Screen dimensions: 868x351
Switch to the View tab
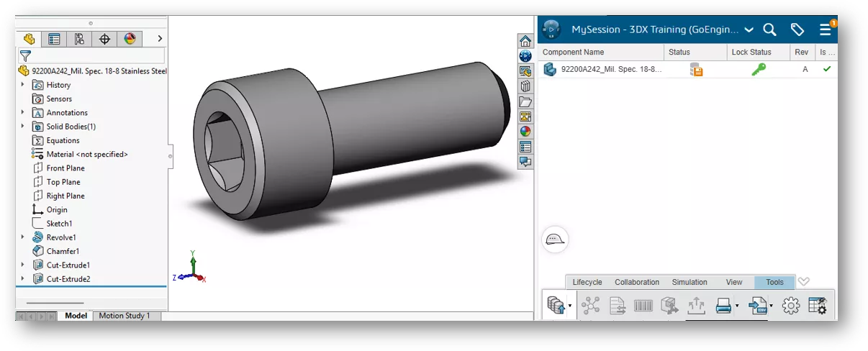point(734,282)
